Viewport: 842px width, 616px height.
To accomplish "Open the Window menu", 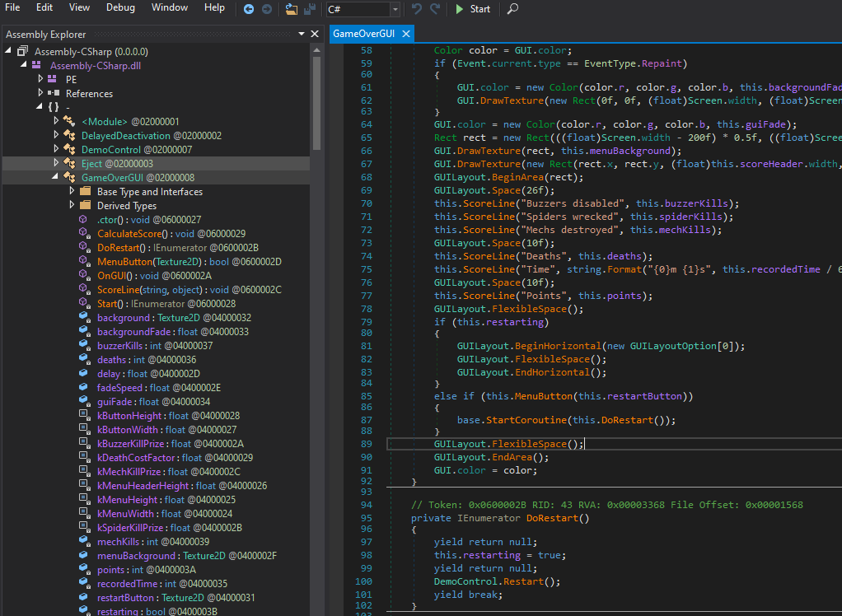I will (170, 7).
